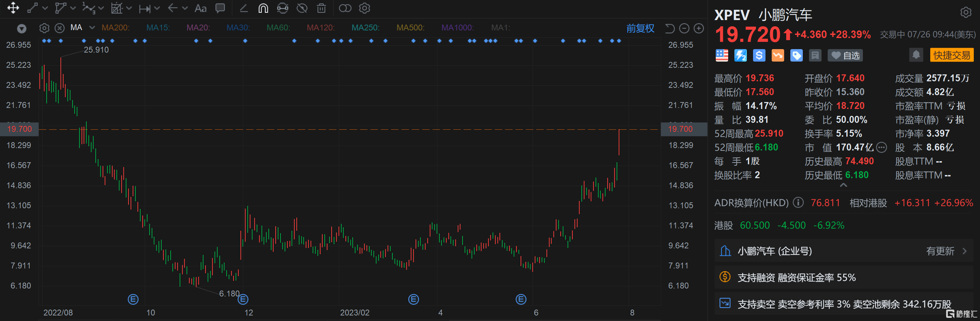Remove the MA indicator
The width and height of the screenshot is (980, 321).
coord(59,28)
